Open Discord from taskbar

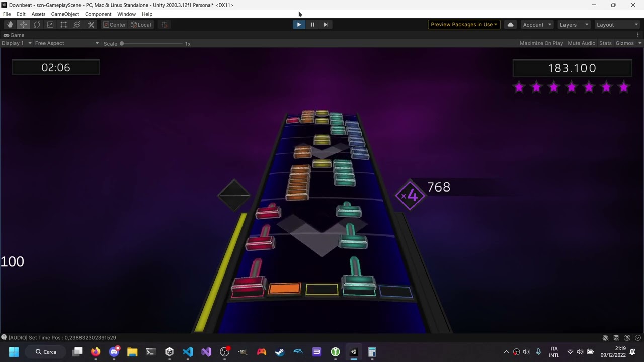(114, 352)
